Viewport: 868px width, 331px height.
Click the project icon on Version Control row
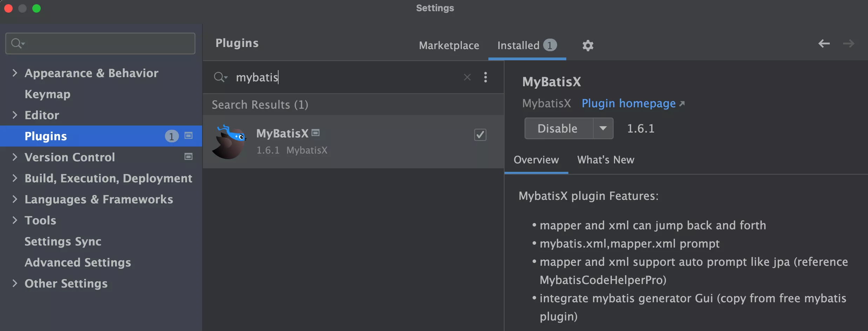pyautogui.click(x=189, y=157)
